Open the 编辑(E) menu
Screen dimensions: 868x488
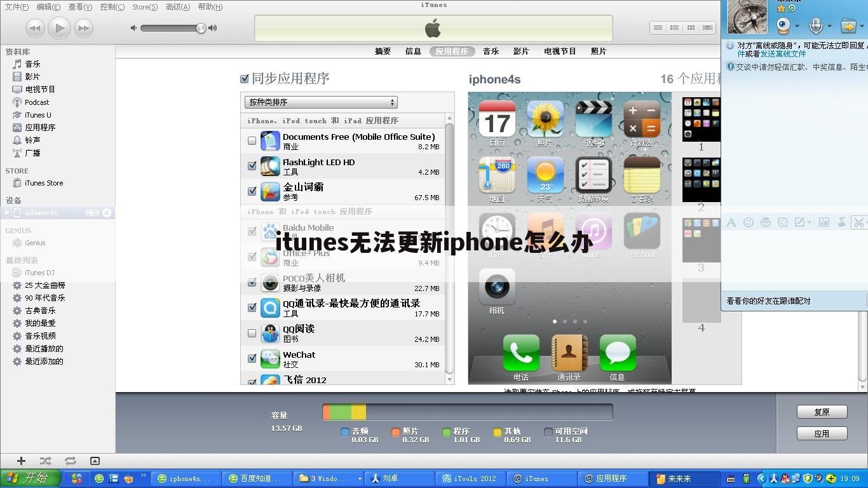[48, 7]
